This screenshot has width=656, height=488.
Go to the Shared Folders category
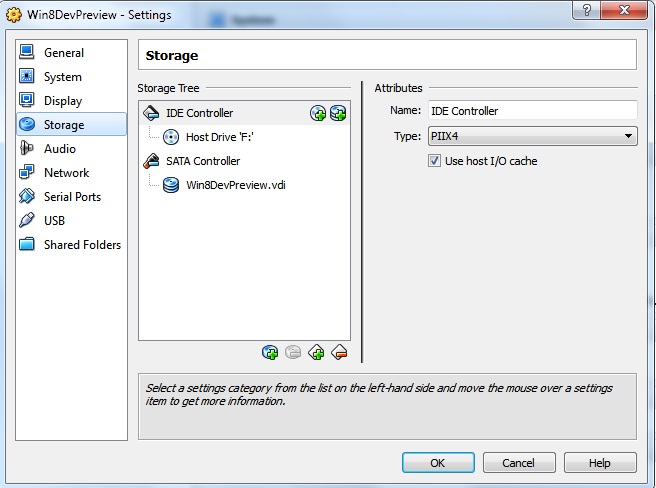[x=82, y=245]
